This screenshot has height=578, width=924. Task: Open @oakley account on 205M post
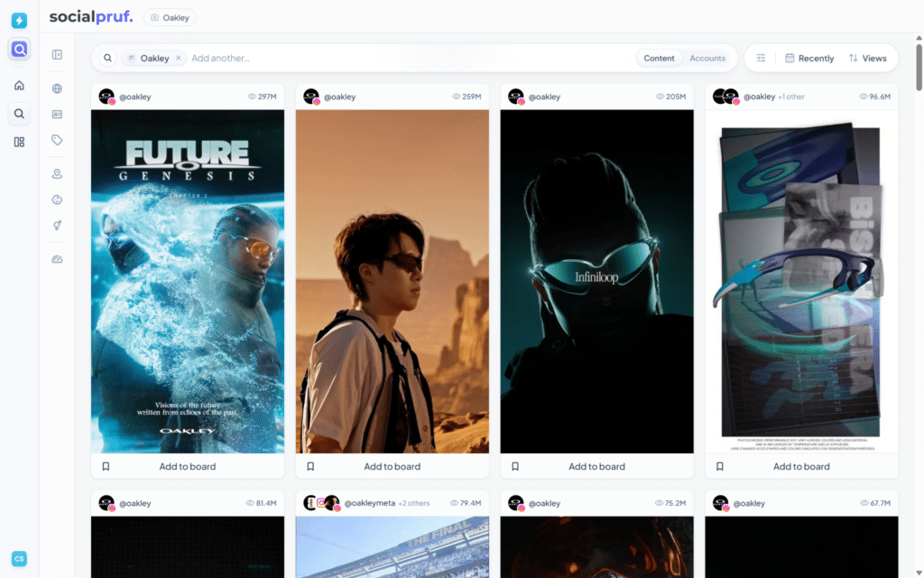click(x=544, y=97)
